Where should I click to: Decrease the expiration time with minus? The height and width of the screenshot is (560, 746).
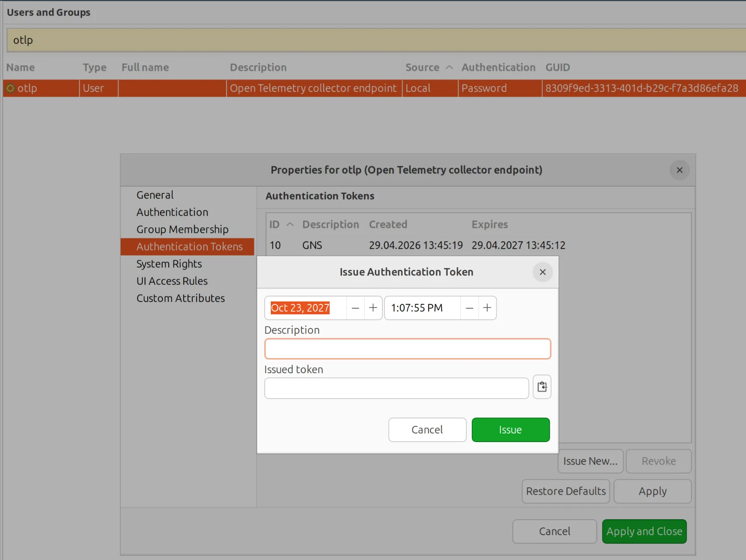470,308
